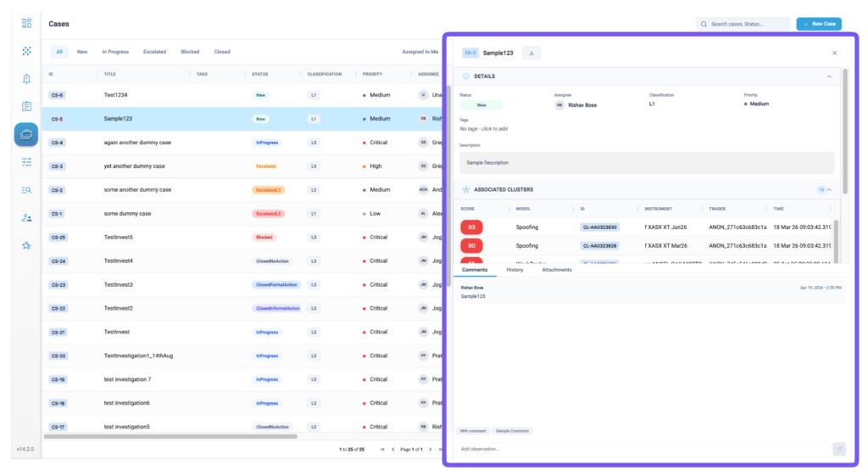Screen dimensions: 868x476
Task: Click the New Case button
Action: tap(819, 24)
